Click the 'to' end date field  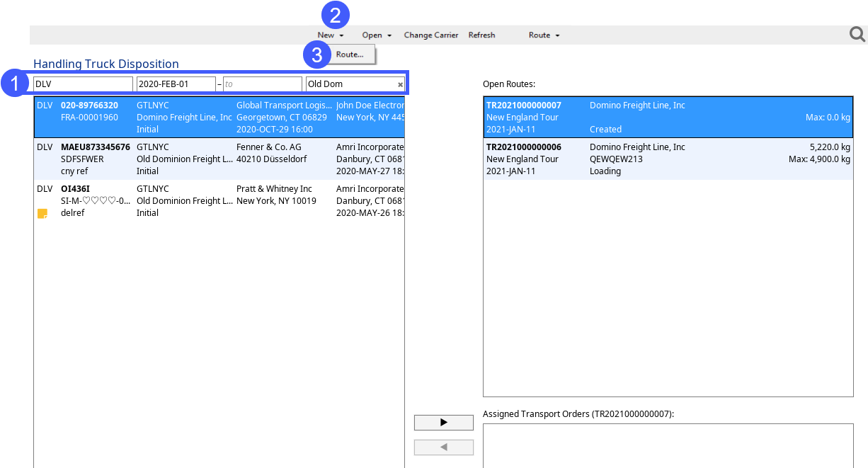pos(262,84)
